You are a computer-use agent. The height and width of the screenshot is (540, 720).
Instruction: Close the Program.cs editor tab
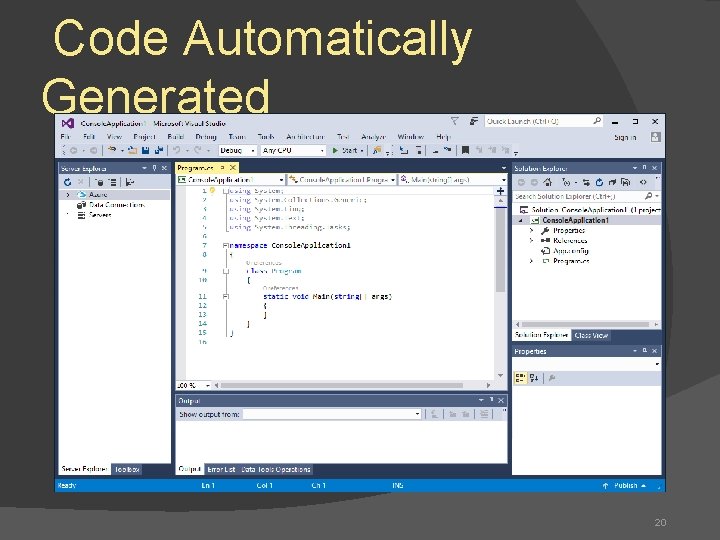pyautogui.click(x=233, y=168)
